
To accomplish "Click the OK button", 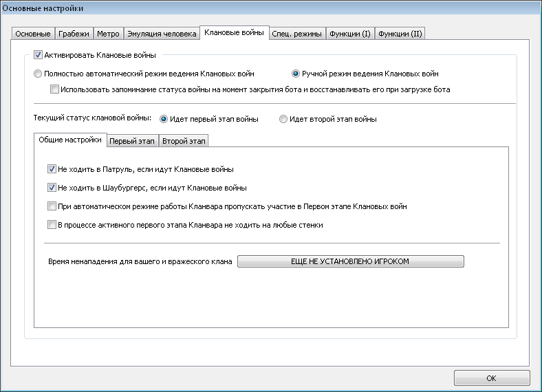I will (x=492, y=378).
